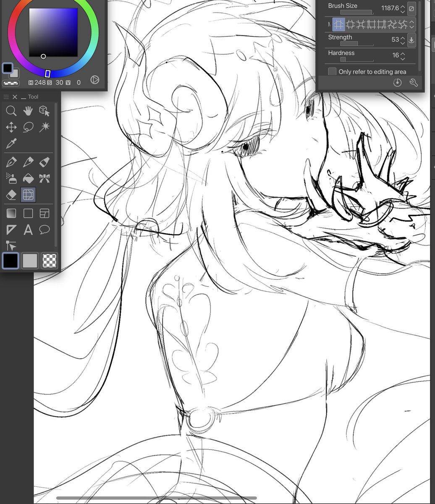Image resolution: width=435 pixels, height=504 pixels.
Task: Close the Tool palette with X
Action: [15, 97]
